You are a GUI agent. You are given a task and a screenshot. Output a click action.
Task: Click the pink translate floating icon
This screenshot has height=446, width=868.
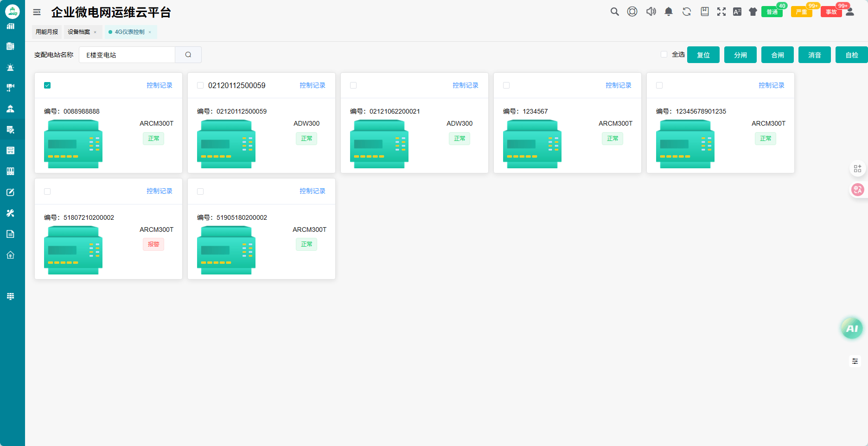(858, 190)
